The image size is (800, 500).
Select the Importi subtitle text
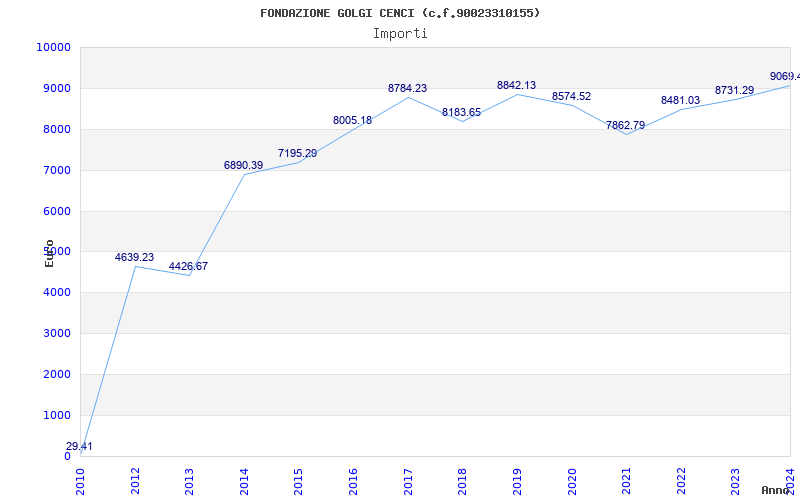click(400, 34)
